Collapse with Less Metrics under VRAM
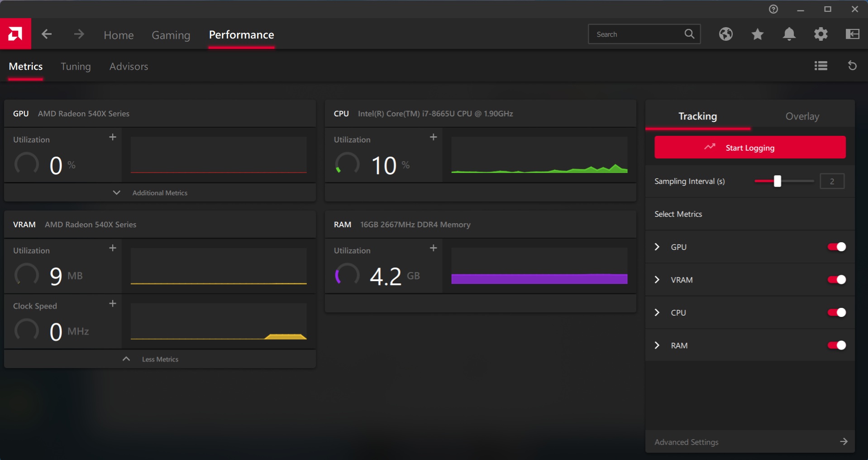 pyautogui.click(x=160, y=359)
